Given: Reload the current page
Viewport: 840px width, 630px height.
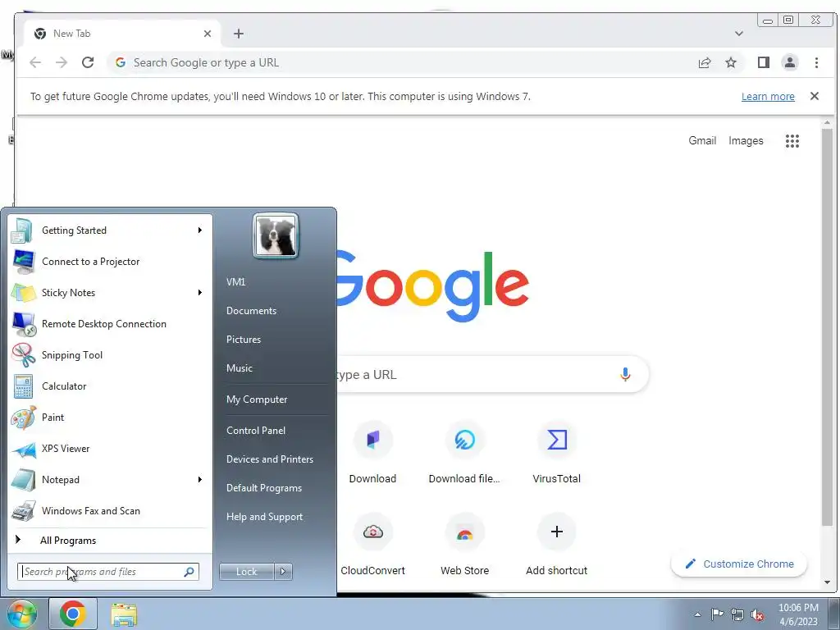Looking at the screenshot, I should (x=88, y=62).
